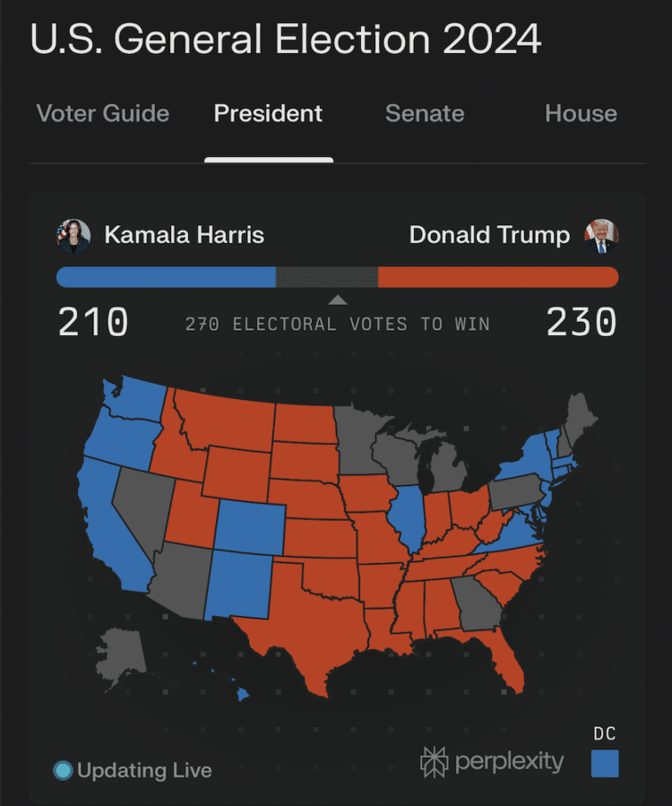Click the Kamala Harris name label

click(x=184, y=235)
